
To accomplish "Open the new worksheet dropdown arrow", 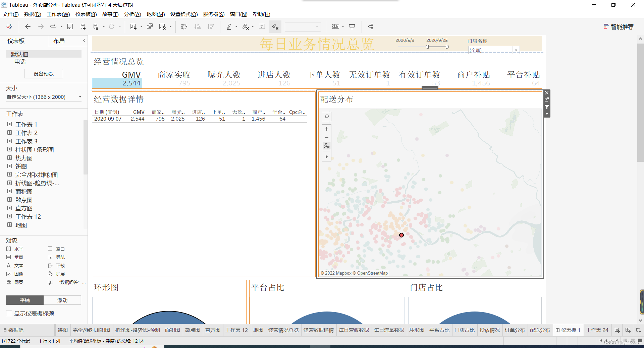I will coord(141,26).
